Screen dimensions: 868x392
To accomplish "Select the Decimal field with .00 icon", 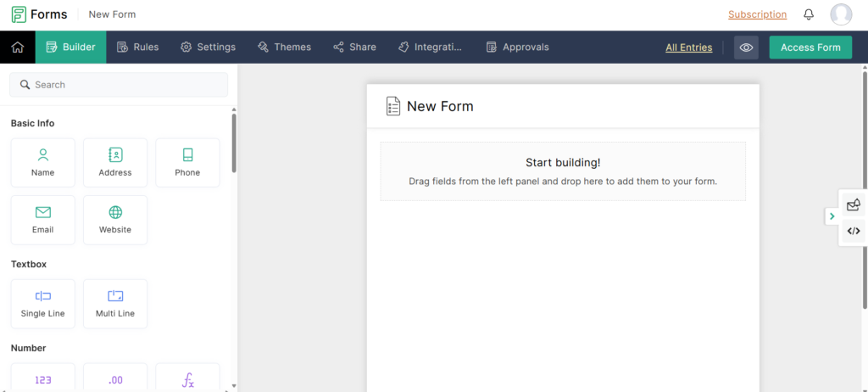I will pyautogui.click(x=115, y=378).
